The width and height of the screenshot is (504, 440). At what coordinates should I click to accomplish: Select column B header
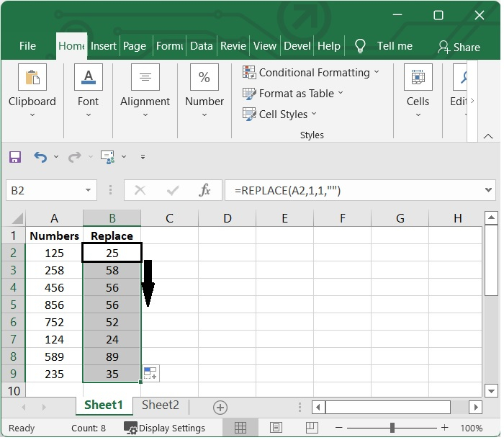(x=112, y=218)
